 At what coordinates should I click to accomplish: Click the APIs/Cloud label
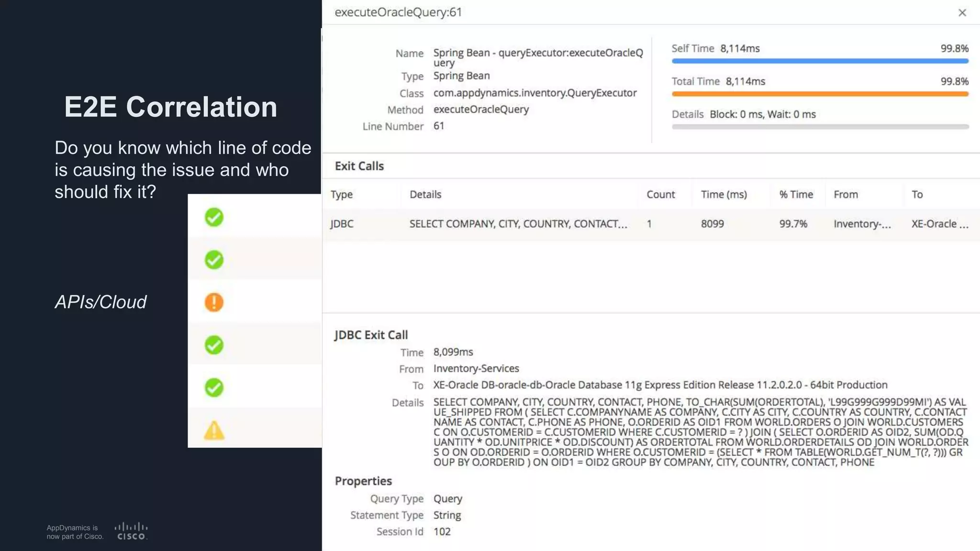100,302
